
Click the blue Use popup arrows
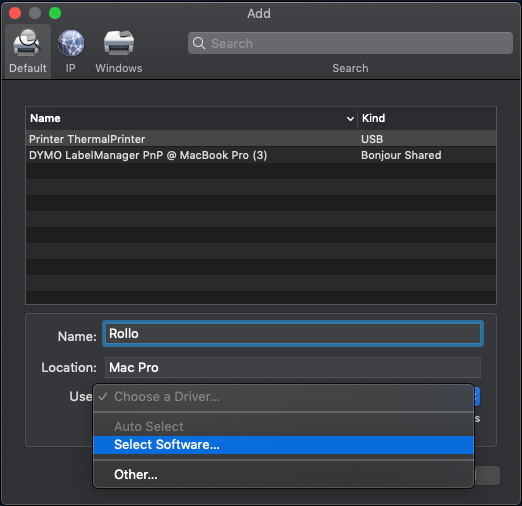[477, 397]
